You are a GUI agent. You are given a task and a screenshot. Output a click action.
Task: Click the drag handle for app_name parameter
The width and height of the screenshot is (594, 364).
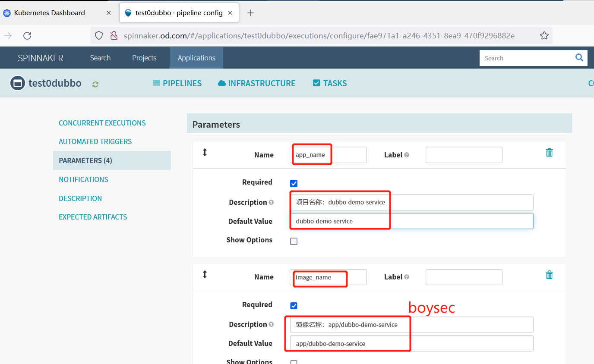(x=205, y=152)
